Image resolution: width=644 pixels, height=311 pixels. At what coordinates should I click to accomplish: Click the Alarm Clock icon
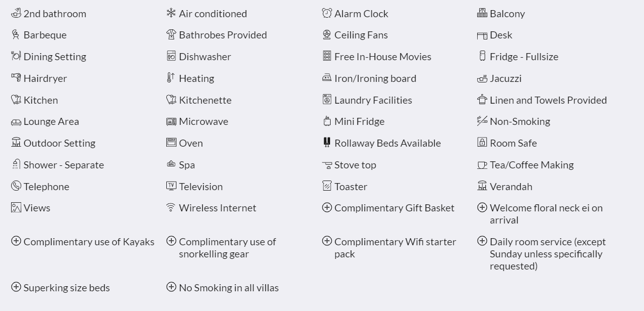click(x=327, y=13)
